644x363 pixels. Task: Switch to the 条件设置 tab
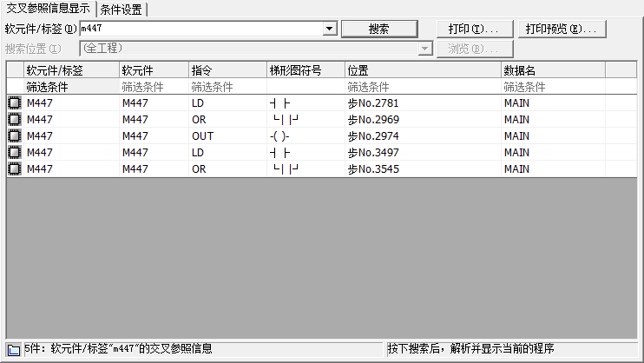coord(122,10)
